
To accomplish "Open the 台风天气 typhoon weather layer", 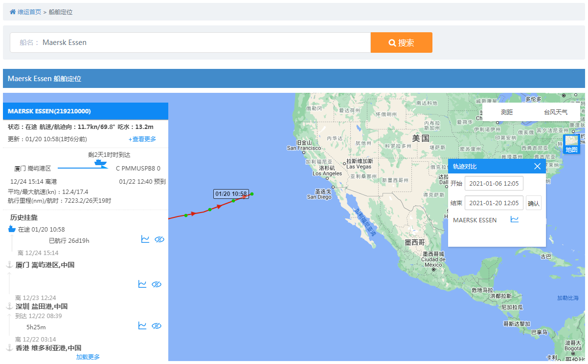I will point(556,112).
